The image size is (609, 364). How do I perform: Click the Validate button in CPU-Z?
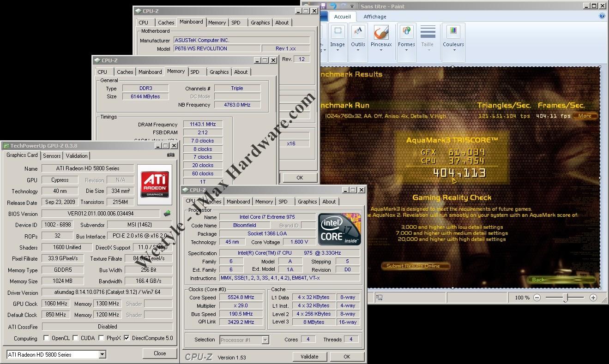309,357
